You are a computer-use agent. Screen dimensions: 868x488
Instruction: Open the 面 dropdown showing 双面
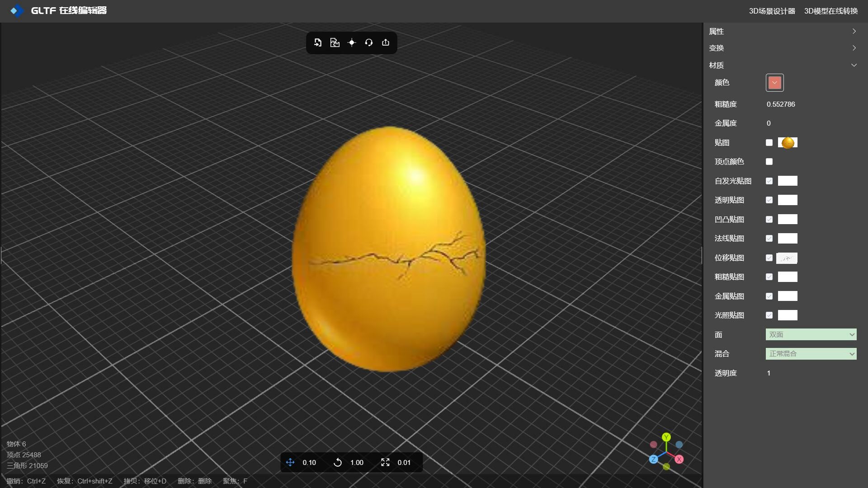[x=811, y=335]
